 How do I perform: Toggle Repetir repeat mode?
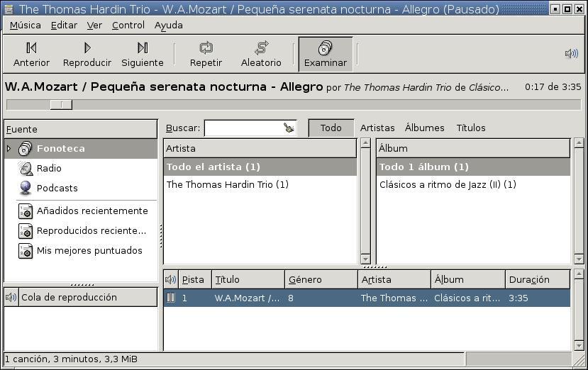tap(206, 55)
